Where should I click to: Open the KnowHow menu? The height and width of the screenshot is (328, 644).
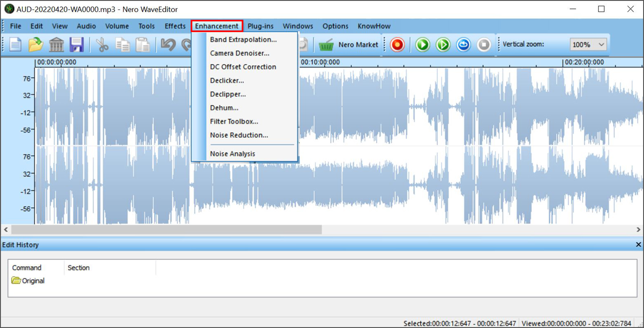click(x=374, y=26)
